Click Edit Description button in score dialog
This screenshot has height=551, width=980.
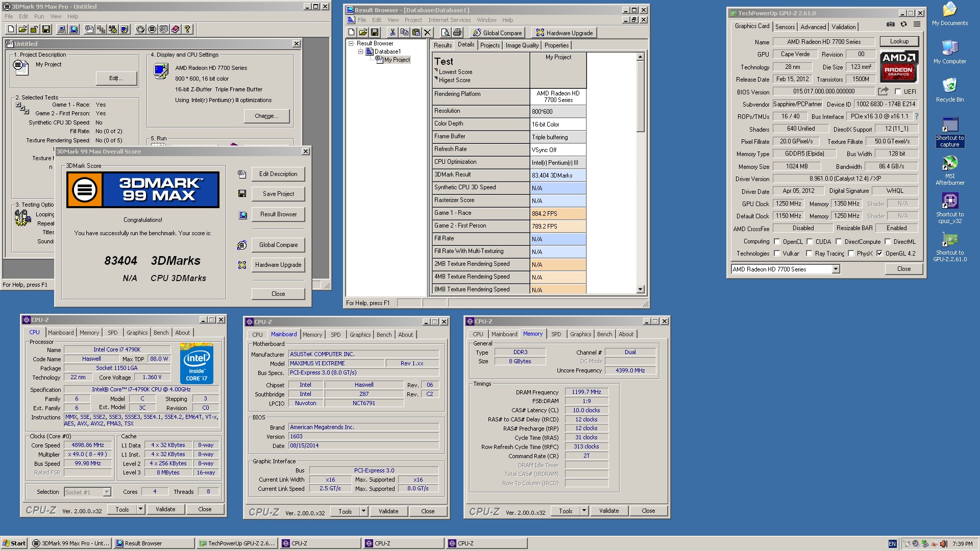(278, 174)
